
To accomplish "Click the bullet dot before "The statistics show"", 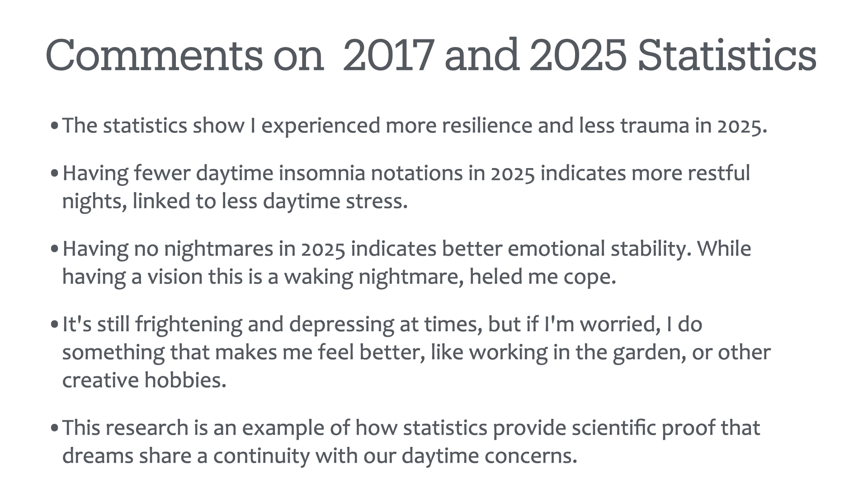I will (x=54, y=127).
